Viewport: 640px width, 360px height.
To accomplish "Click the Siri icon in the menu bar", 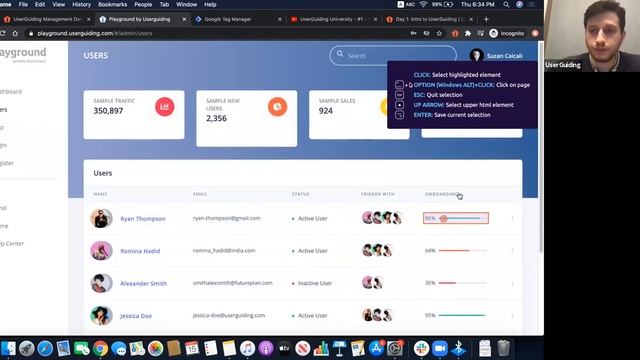I will click(x=519, y=4).
